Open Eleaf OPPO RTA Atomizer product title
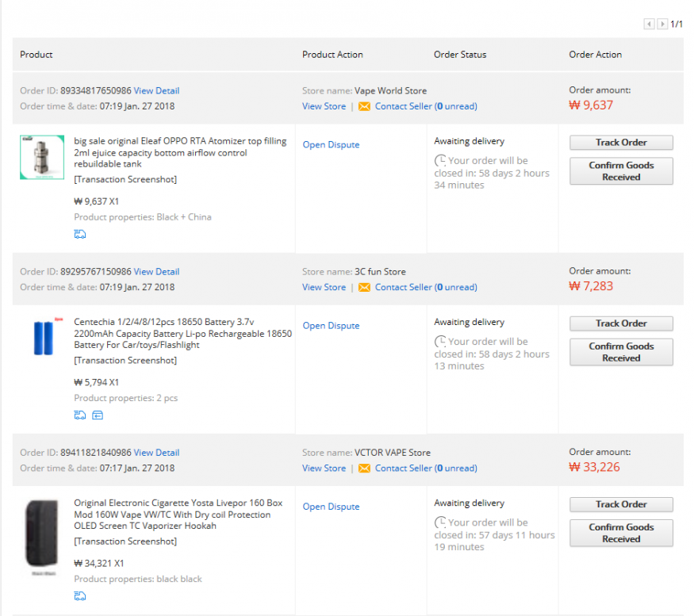Viewport: 694px width, 616px height. click(x=180, y=153)
